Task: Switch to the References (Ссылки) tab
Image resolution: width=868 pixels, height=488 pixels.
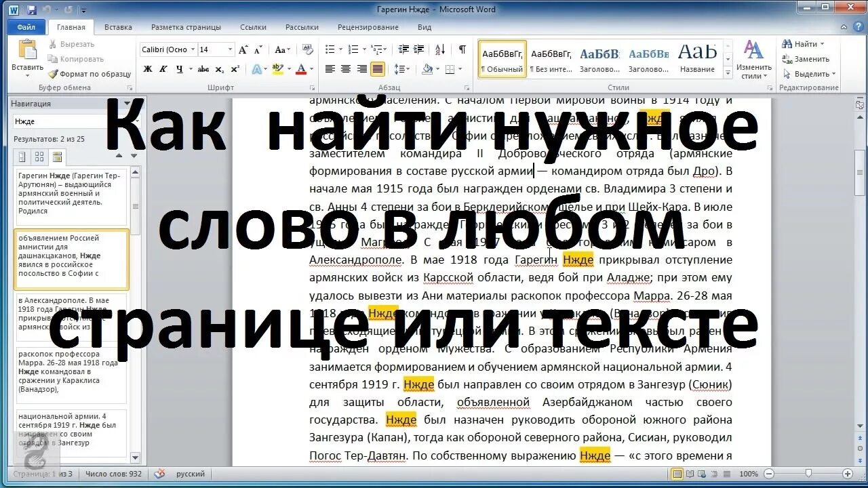Action: point(253,27)
